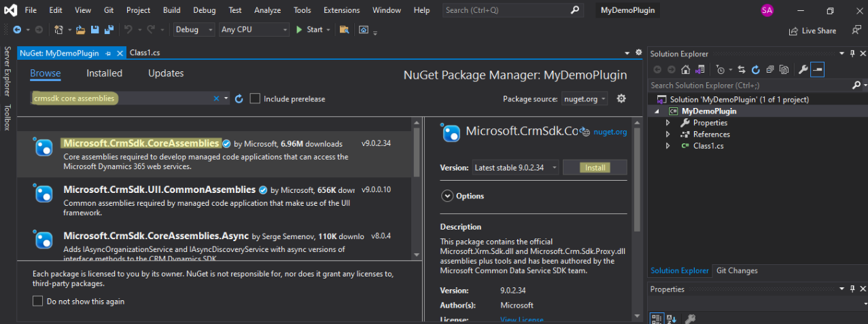Click the New Project toolbar icon
The height and width of the screenshot is (324, 868).
[x=58, y=30]
